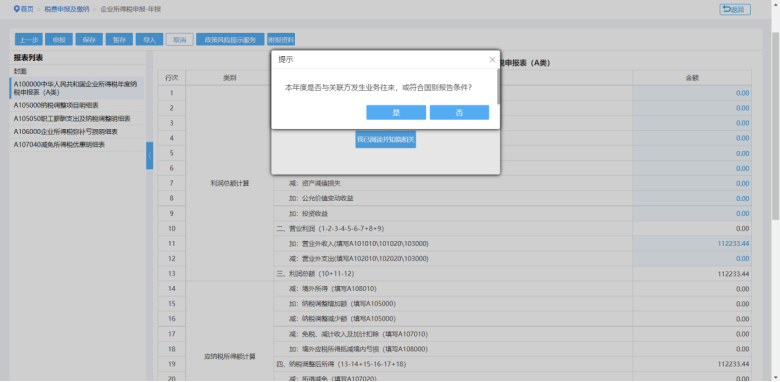Click the 导入 import button

tap(149, 40)
